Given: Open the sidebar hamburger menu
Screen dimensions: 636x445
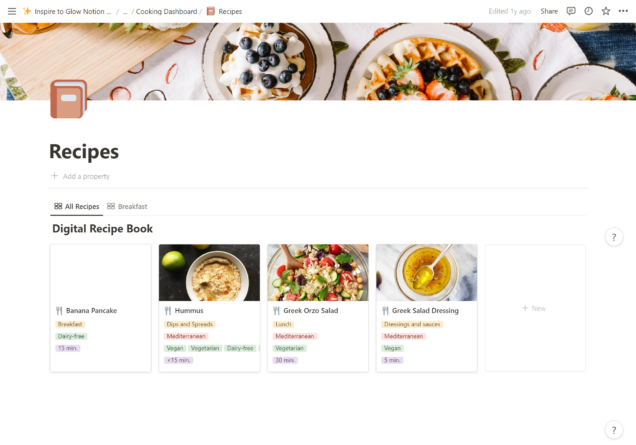Looking at the screenshot, I should [12, 11].
